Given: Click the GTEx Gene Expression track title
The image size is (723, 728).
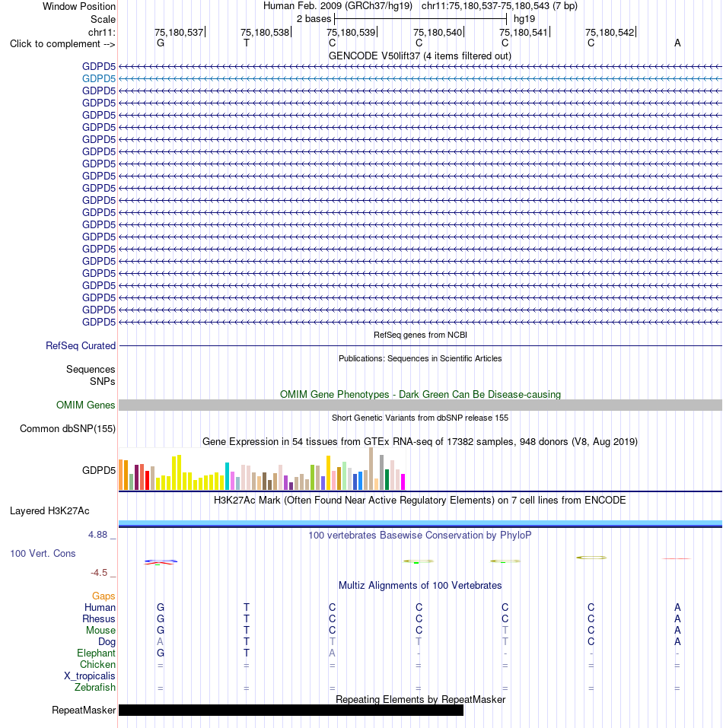Looking at the screenshot, I should 420,441.
